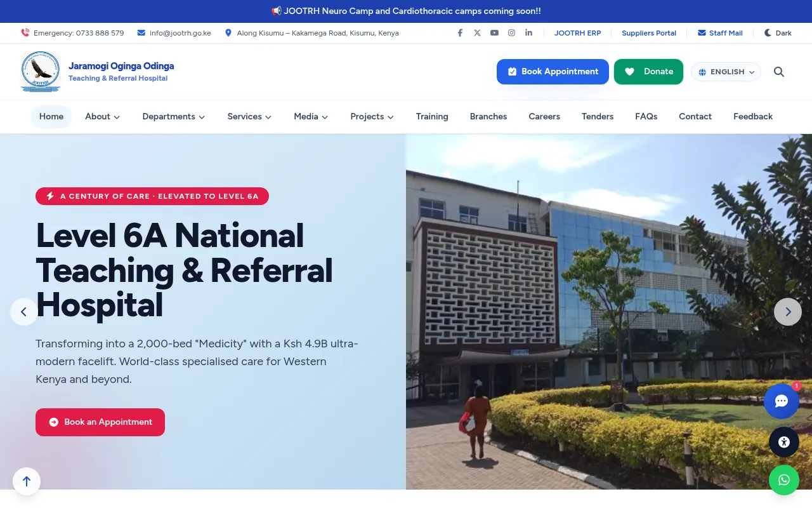Visit the X (Twitter) profile icon
This screenshot has width=812, height=508.
(477, 33)
